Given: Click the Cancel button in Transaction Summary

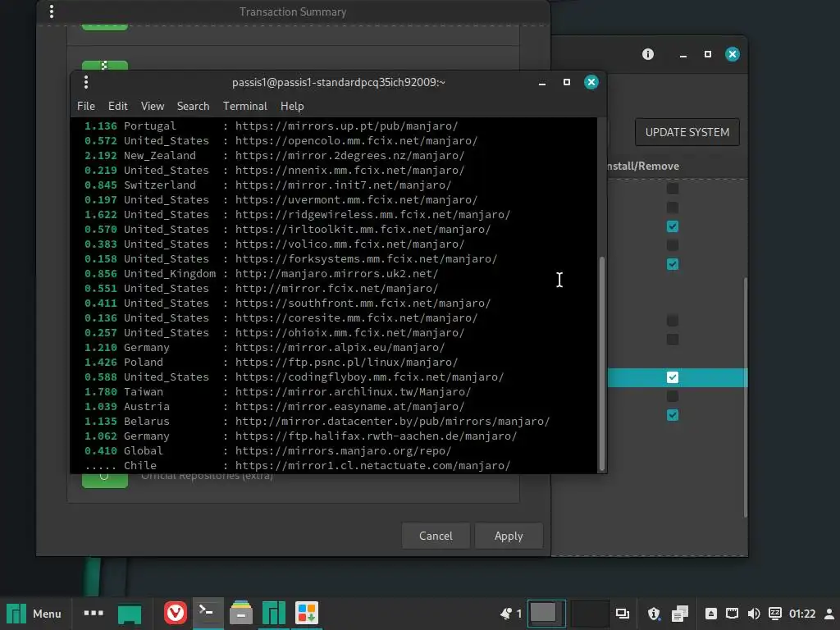Looking at the screenshot, I should (436, 536).
